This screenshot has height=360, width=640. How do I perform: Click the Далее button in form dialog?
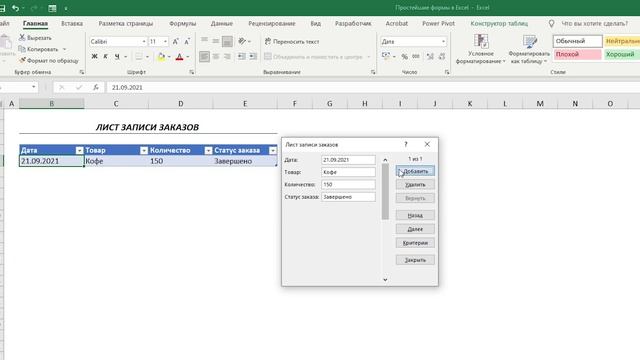click(x=415, y=229)
